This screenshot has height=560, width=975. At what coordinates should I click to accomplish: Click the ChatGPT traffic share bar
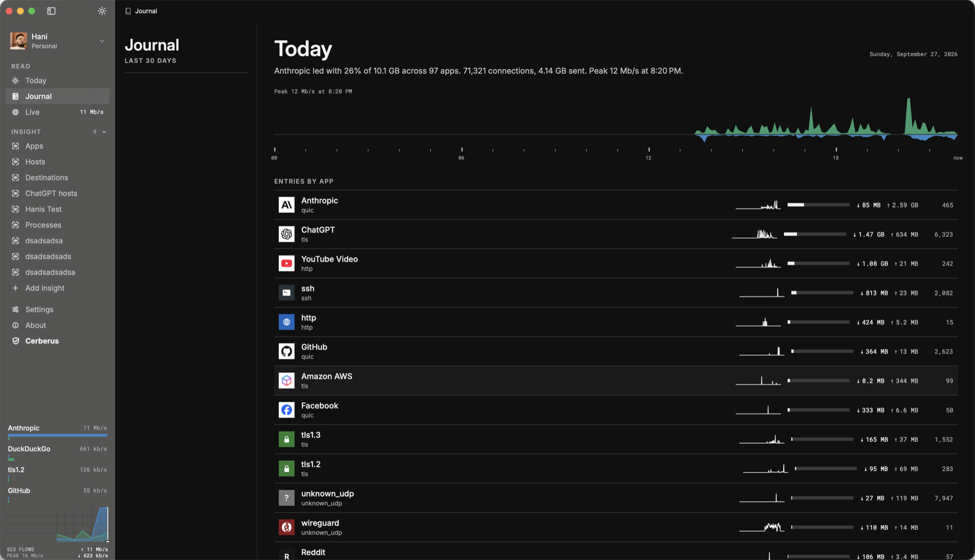point(815,234)
